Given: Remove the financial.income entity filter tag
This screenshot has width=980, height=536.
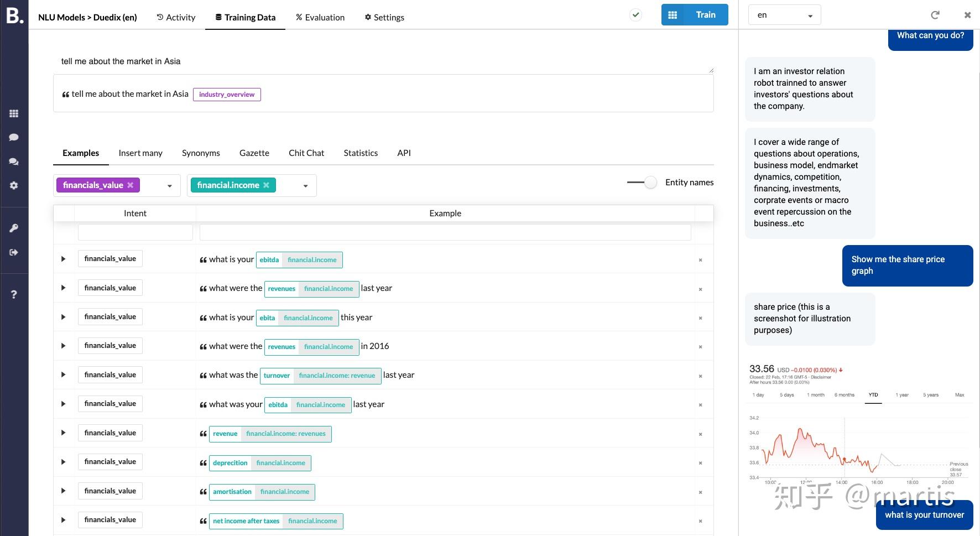Looking at the screenshot, I should tap(266, 185).
